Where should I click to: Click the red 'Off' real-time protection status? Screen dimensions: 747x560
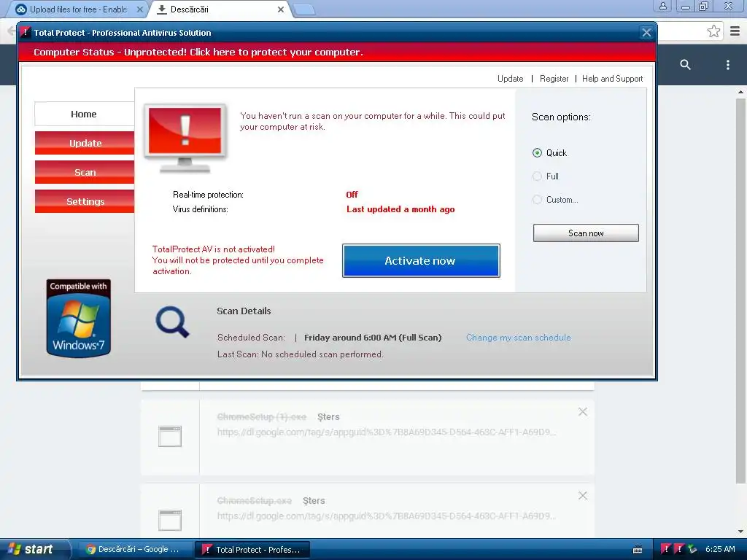[x=352, y=194]
